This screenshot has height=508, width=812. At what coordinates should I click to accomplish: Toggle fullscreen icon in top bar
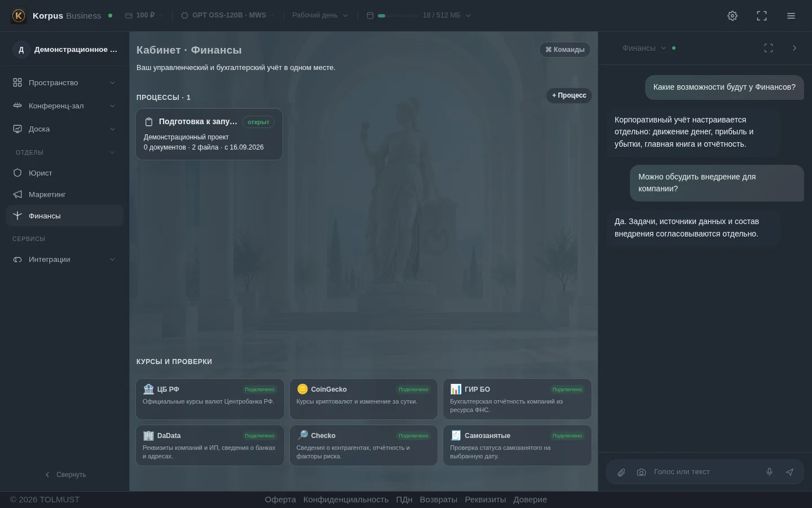[762, 16]
